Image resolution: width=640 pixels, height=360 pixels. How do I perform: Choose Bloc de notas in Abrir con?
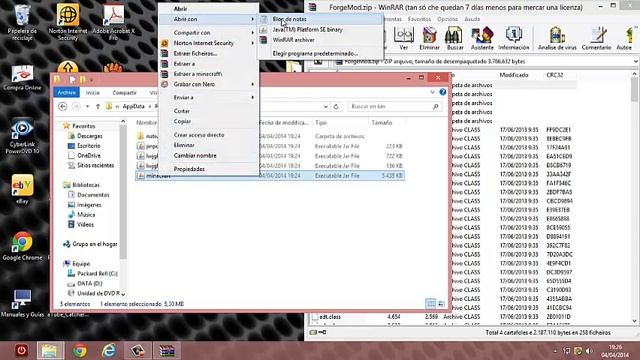click(x=321, y=19)
